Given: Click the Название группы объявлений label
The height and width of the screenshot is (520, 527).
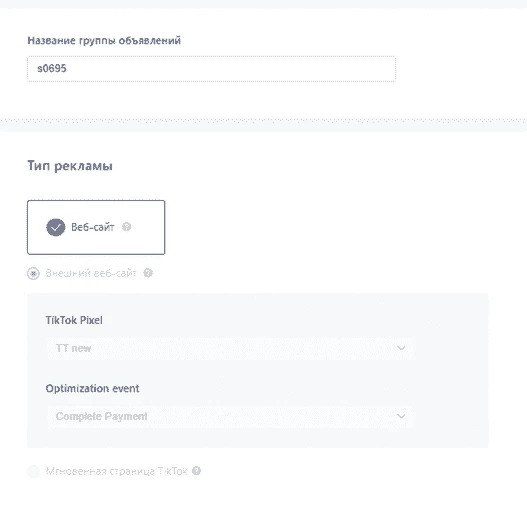Looking at the screenshot, I should pos(104,41).
